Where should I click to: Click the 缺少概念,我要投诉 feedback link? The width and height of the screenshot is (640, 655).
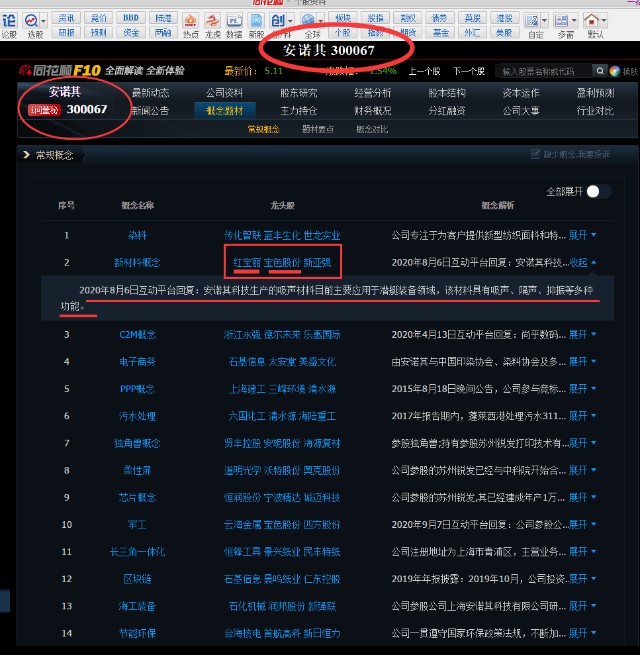tap(570, 154)
